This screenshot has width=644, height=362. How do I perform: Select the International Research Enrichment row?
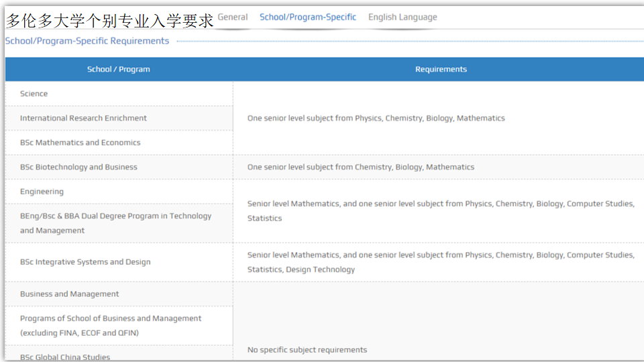[119, 118]
